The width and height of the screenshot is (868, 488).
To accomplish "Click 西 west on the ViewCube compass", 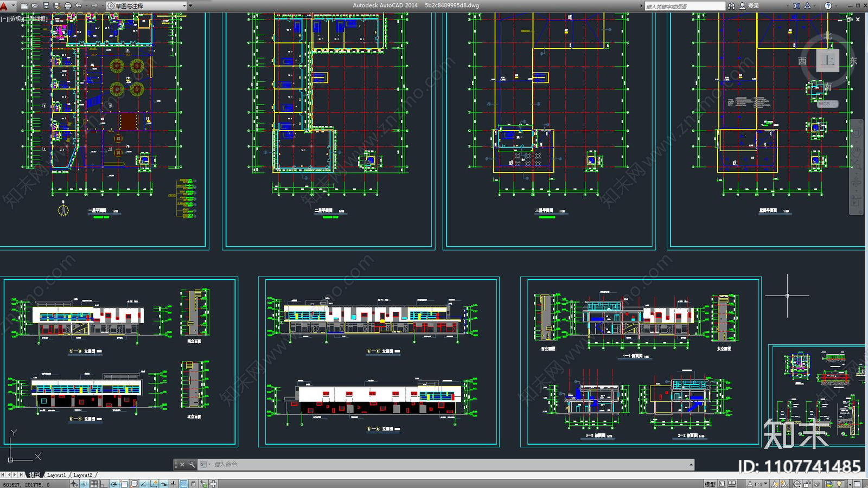I will (x=802, y=61).
